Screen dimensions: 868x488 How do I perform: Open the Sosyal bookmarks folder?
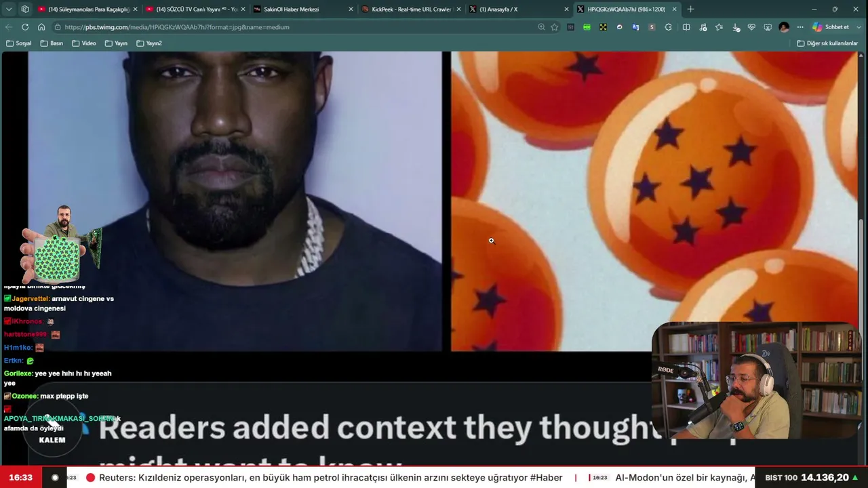18,43
